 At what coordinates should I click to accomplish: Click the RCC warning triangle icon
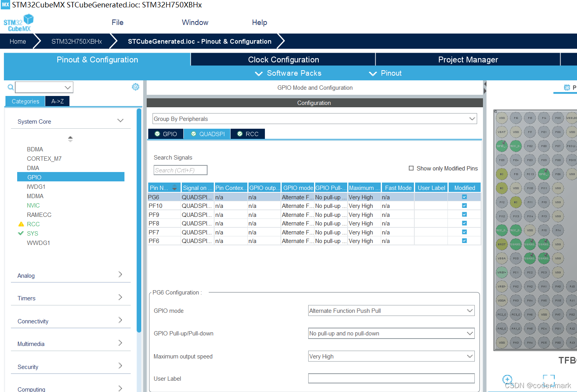pyautogui.click(x=21, y=224)
